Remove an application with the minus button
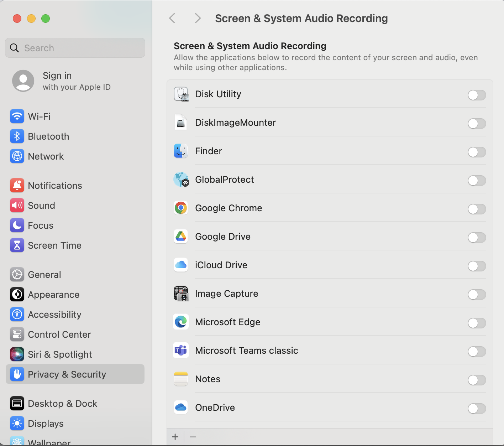Screen dimensions: 504x446 193,437
